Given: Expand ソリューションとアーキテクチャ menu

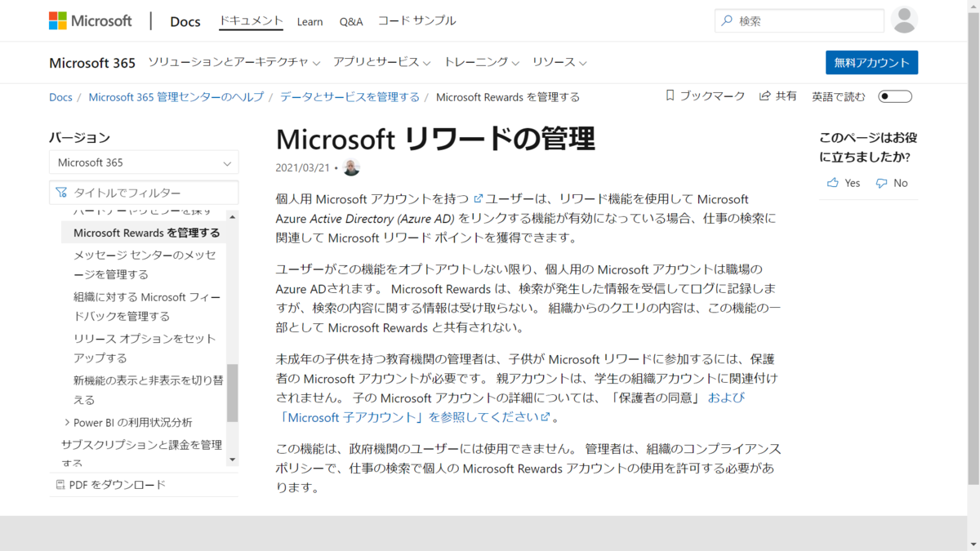Looking at the screenshot, I should [x=234, y=62].
